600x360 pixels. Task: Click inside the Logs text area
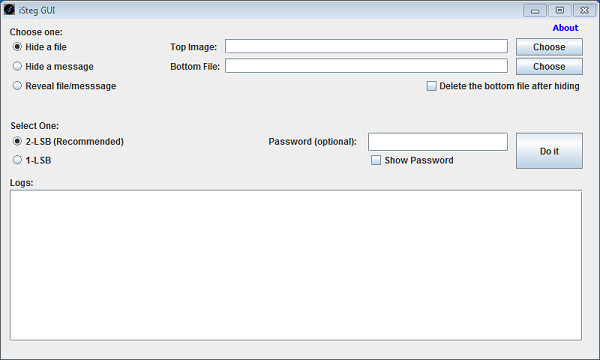coord(296,265)
